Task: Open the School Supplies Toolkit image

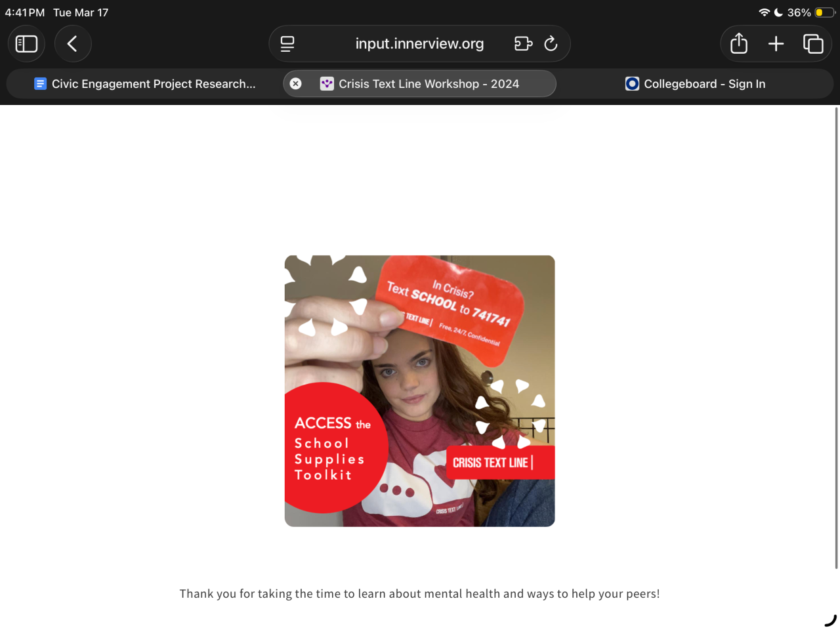Action: [420, 391]
